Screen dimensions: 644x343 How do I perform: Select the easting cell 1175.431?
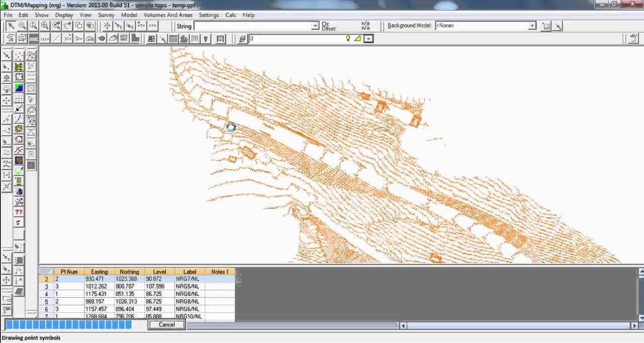tap(99, 294)
